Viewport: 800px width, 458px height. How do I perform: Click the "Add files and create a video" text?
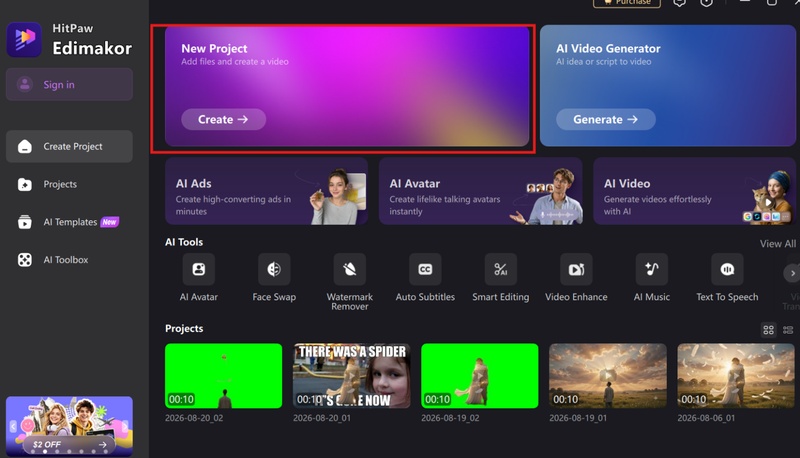pyautogui.click(x=235, y=62)
